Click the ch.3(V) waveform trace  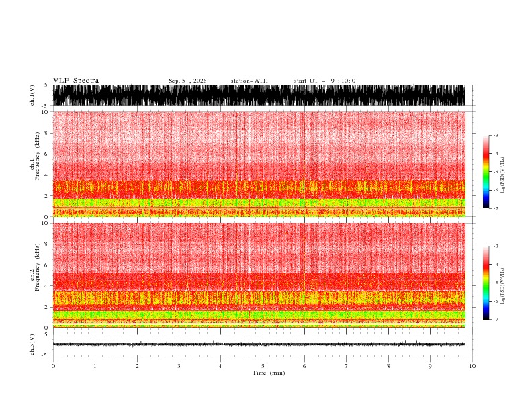click(x=259, y=345)
